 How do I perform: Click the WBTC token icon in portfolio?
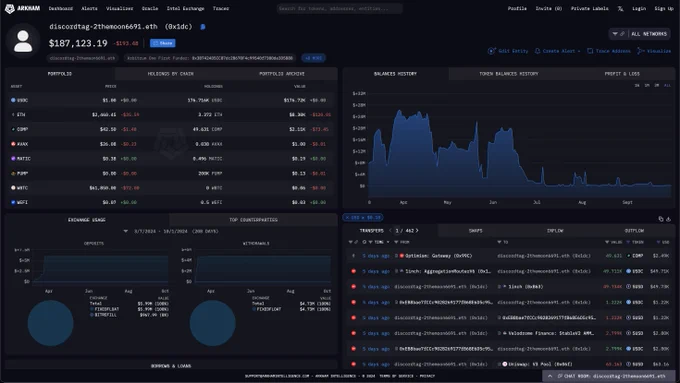13,188
